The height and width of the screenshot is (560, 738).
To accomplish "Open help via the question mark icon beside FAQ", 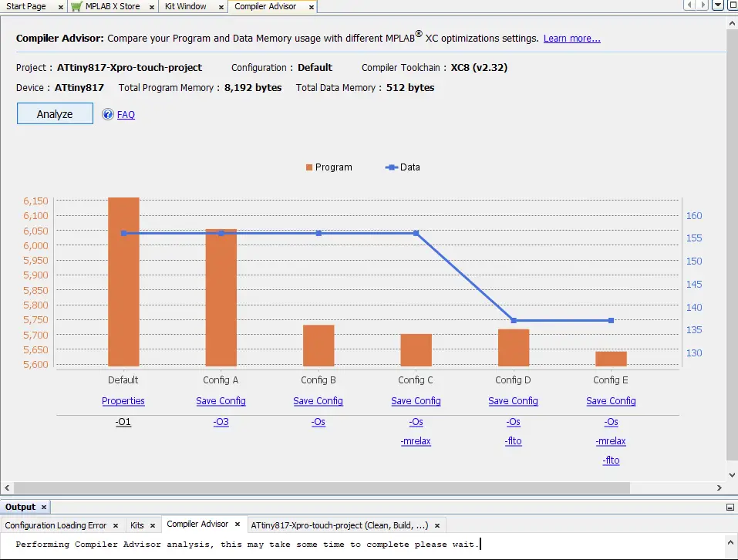I will [x=106, y=114].
